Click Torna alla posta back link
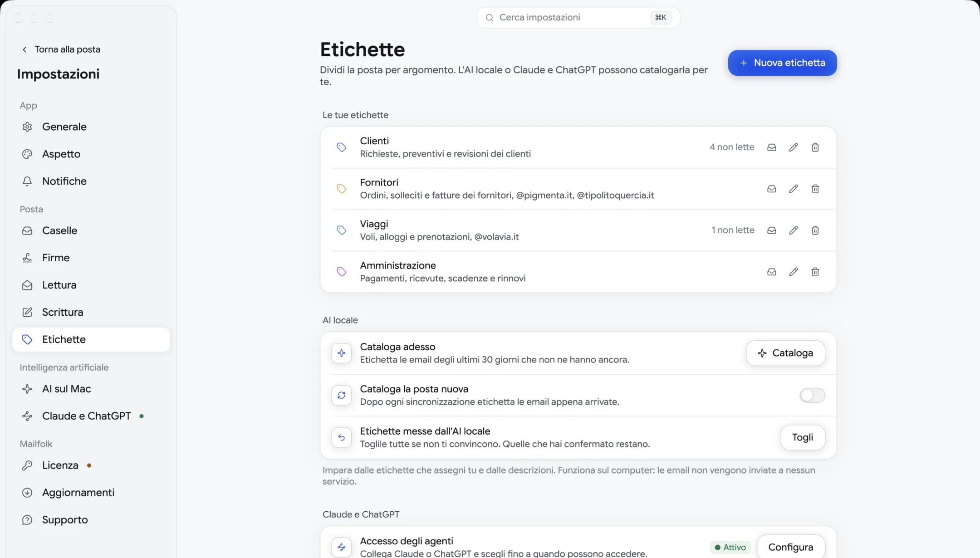980x558 pixels. tap(61, 49)
